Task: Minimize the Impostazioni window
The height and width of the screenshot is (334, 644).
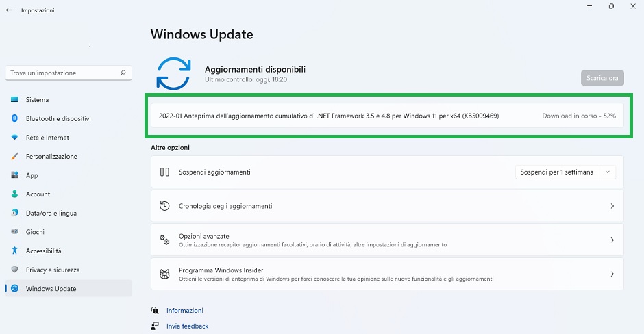Action: pyautogui.click(x=589, y=6)
